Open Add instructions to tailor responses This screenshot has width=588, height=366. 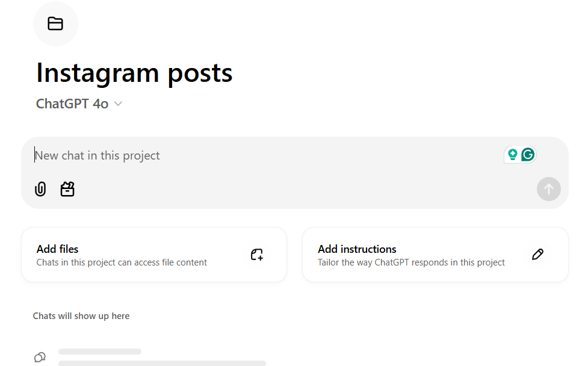tap(435, 254)
